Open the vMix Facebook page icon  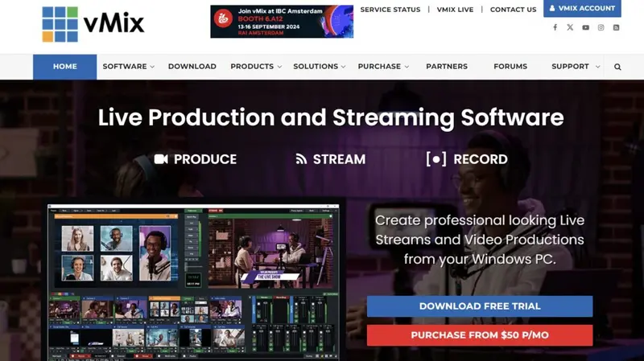[555, 27]
